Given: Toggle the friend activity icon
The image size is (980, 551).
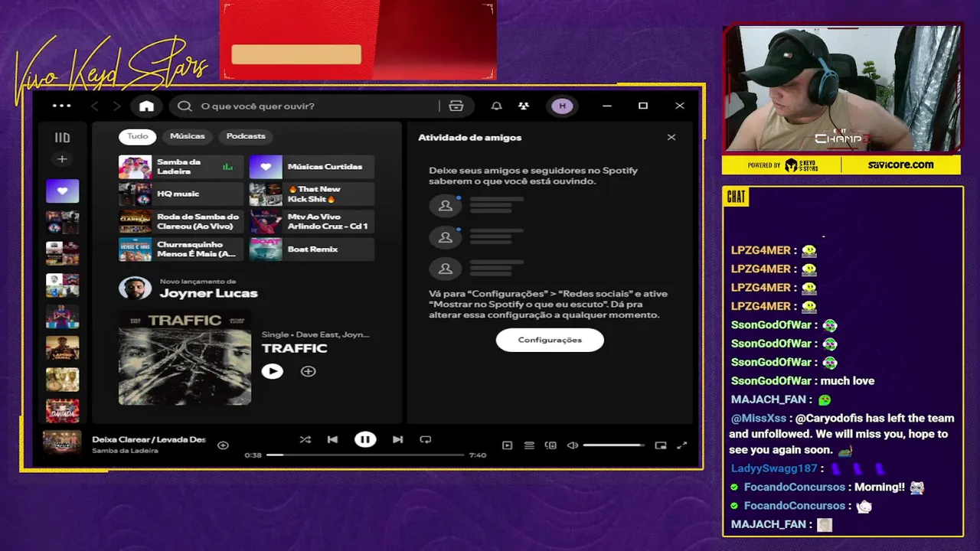Looking at the screenshot, I should click(x=524, y=106).
